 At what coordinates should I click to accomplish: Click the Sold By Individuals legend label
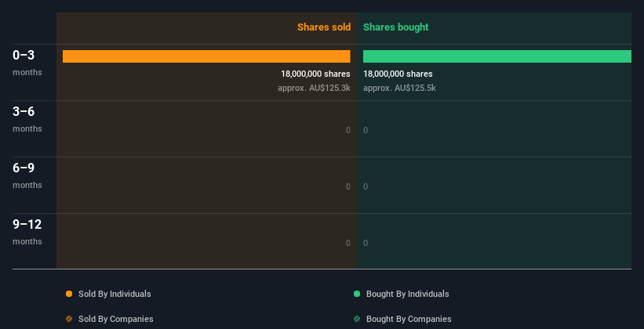(x=115, y=294)
